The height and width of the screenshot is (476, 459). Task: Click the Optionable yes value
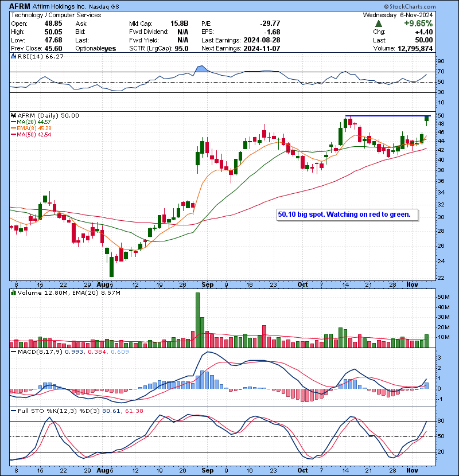(x=110, y=49)
